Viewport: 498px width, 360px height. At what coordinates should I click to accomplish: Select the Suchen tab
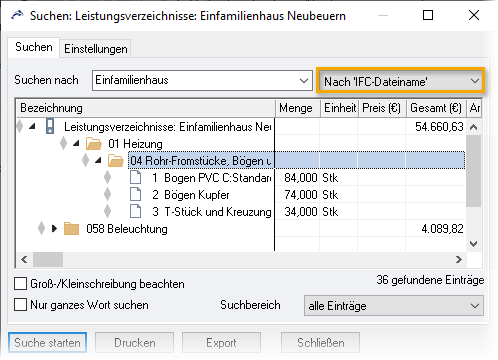(x=34, y=47)
